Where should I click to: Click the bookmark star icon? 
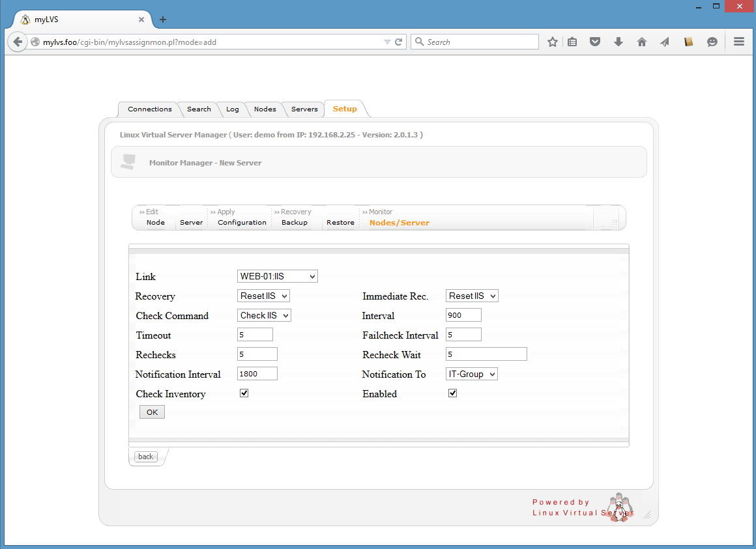553,42
